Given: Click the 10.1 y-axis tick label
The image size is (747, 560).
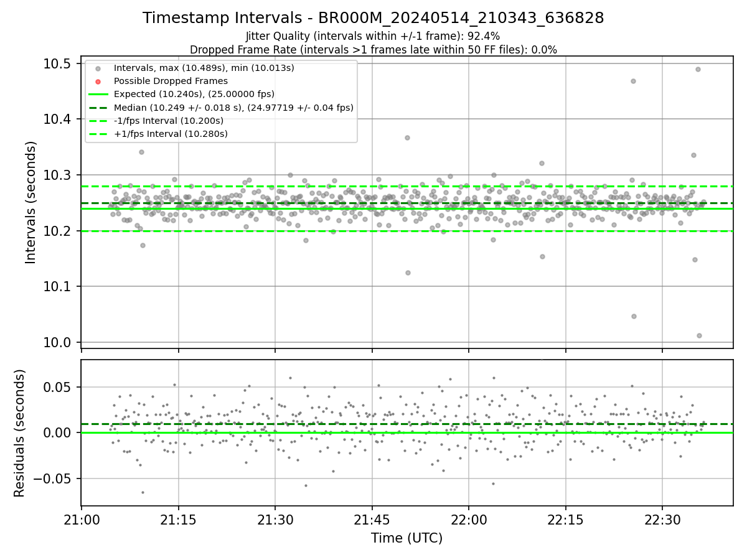Looking at the screenshot, I should [x=57, y=286].
